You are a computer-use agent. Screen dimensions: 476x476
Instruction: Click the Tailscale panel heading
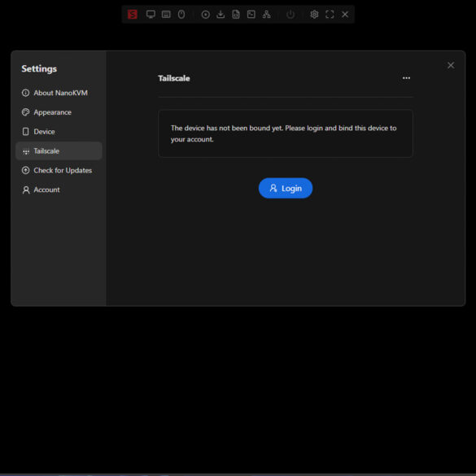click(174, 78)
